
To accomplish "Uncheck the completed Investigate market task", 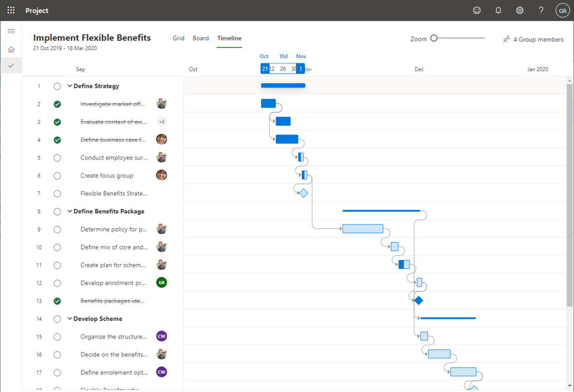I will coord(57,104).
